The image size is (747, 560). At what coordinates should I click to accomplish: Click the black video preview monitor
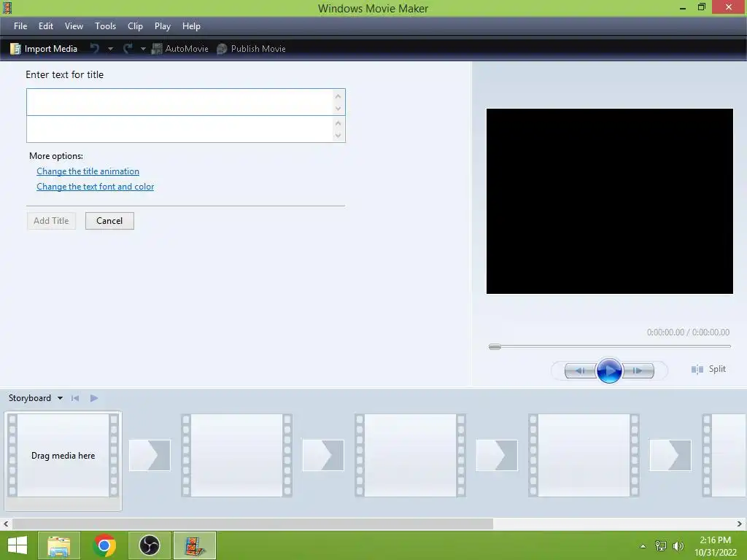click(609, 201)
